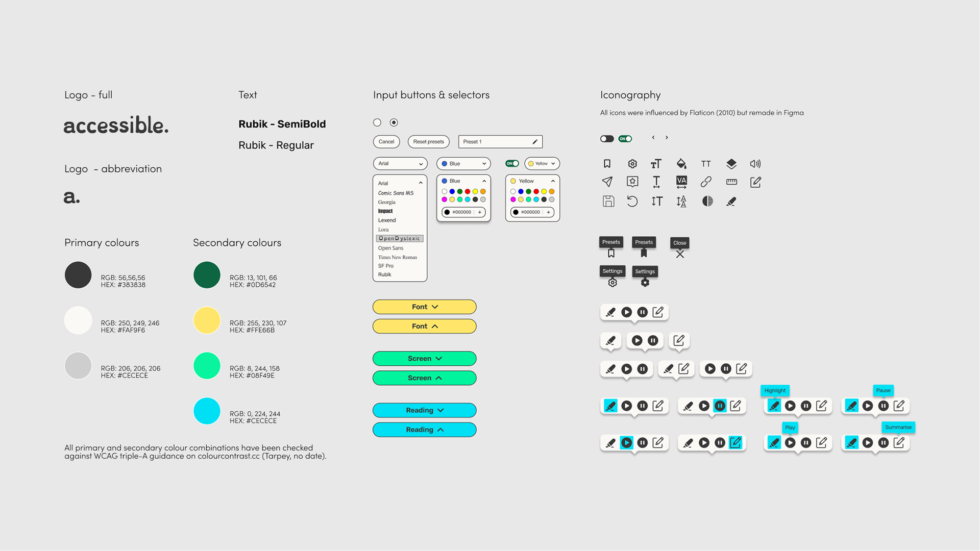Click the half-circle contrast icon
980x551 pixels.
(x=707, y=201)
